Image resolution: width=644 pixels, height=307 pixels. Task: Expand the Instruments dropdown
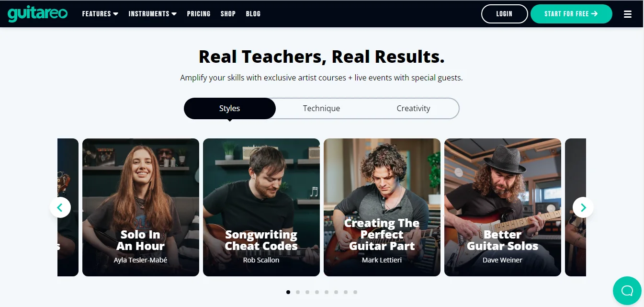tap(153, 14)
